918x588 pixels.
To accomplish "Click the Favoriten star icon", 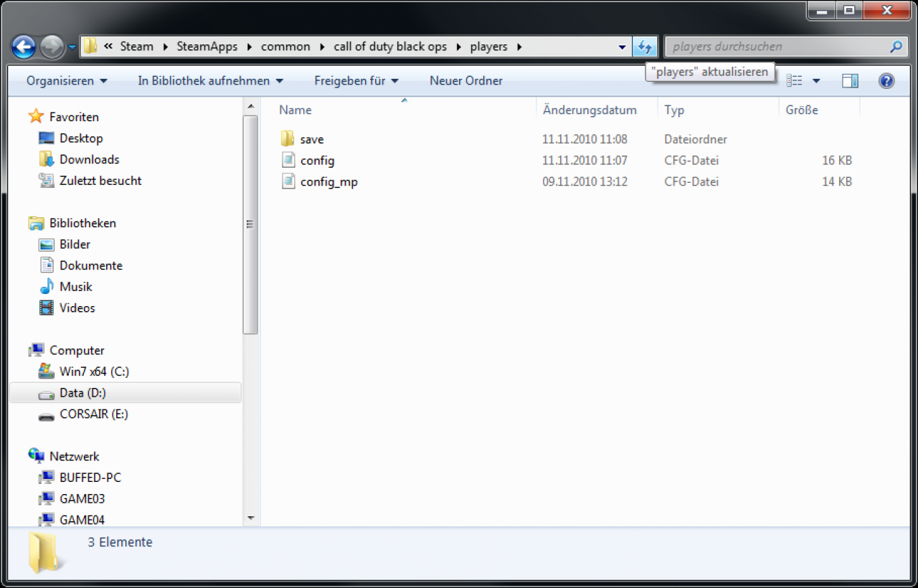I will [36, 116].
